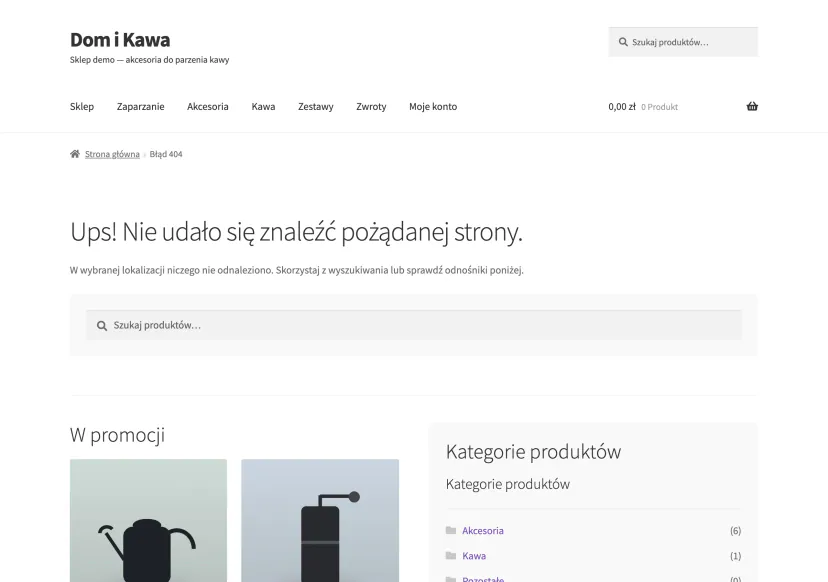
Task: Open the Zaparzanie menu item
Action: click(140, 106)
